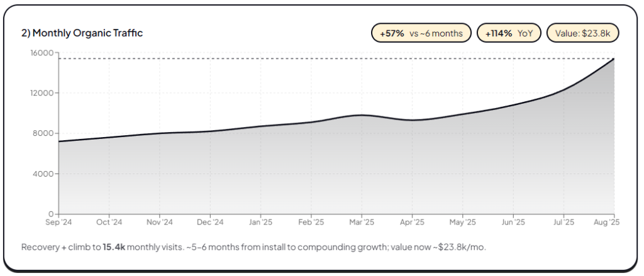The width and height of the screenshot is (644, 276).
Task: Select the Oct '24 x-axis label
Action: pos(109,222)
